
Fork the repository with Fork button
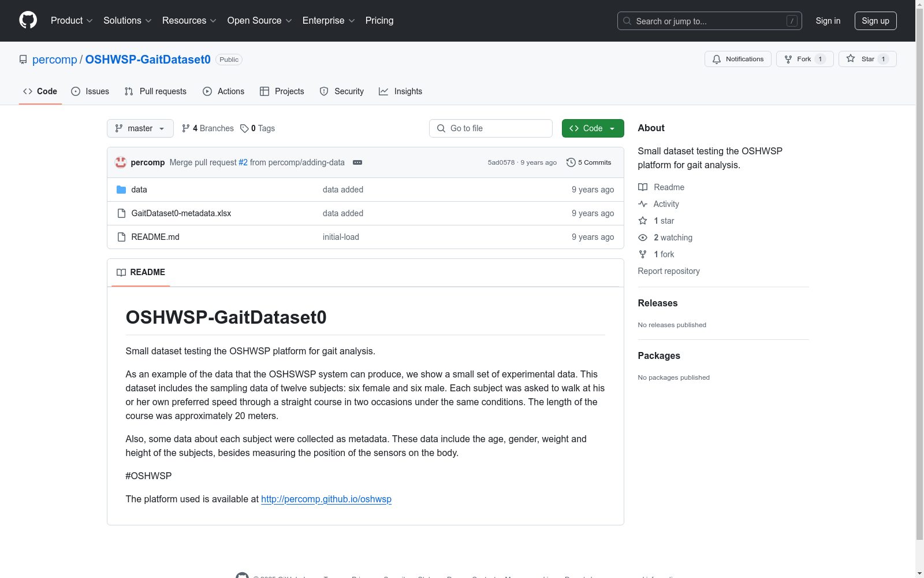pos(804,59)
